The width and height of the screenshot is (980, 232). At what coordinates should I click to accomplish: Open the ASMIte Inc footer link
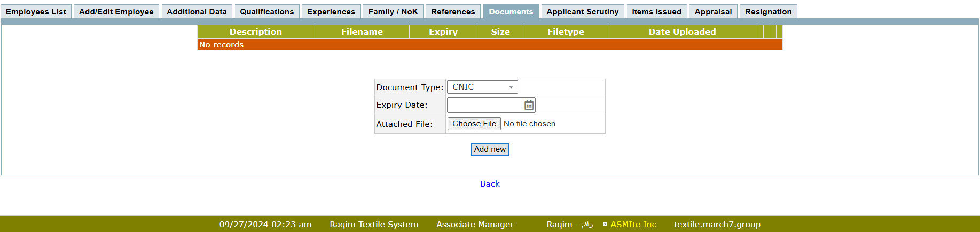[633, 225]
